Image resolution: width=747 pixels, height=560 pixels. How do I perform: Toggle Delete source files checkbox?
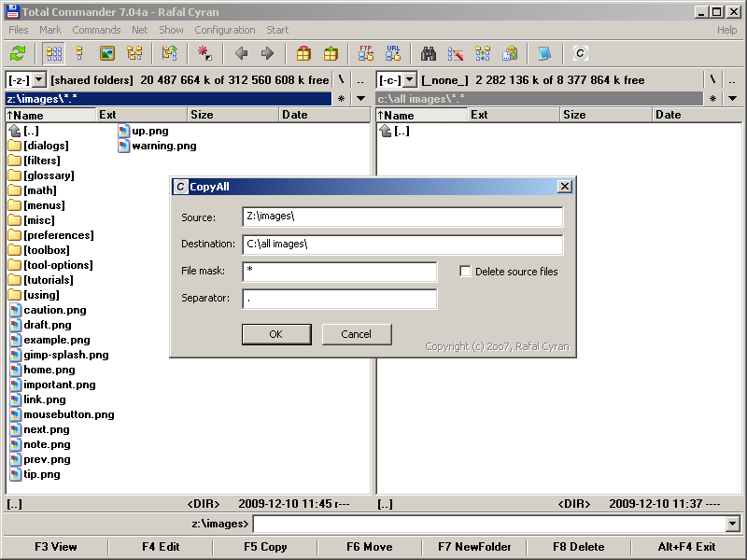465,272
